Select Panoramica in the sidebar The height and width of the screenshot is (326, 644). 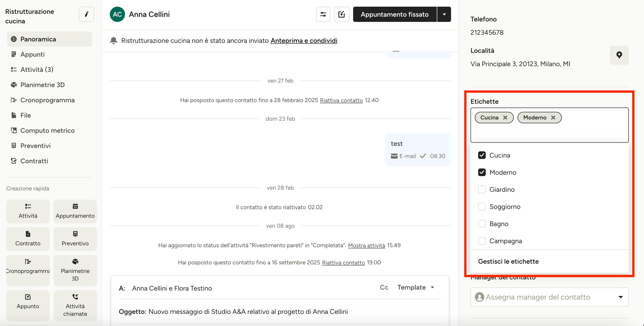point(49,39)
